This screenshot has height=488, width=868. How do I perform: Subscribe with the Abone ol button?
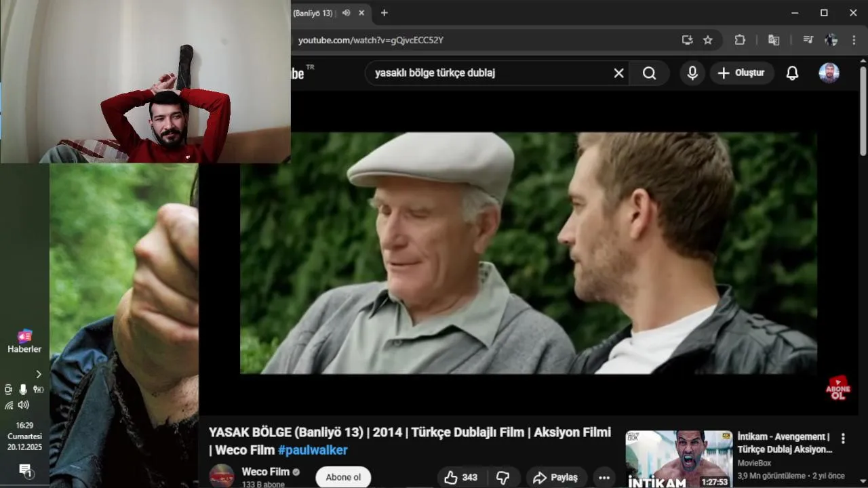tap(343, 477)
